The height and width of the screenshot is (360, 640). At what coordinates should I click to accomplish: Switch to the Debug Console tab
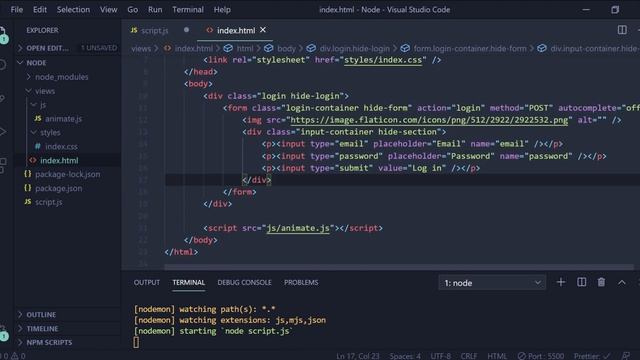pos(244,282)
